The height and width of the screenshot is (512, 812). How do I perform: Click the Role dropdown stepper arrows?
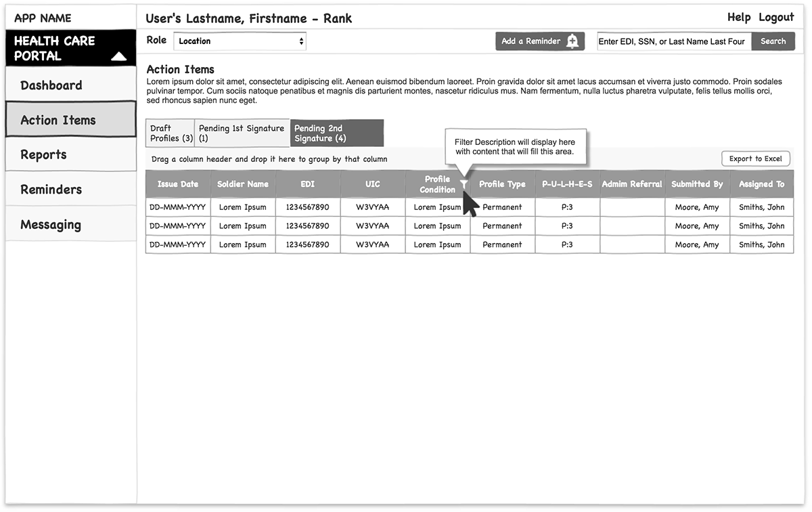click(x=300, y=41)
